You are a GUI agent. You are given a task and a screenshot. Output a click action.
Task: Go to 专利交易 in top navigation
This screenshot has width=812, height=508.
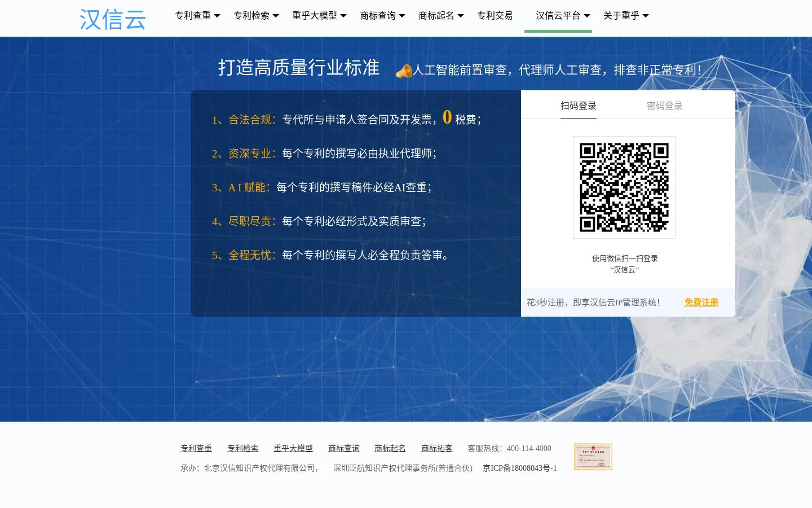pyautogui.click(x=495, y=16)
